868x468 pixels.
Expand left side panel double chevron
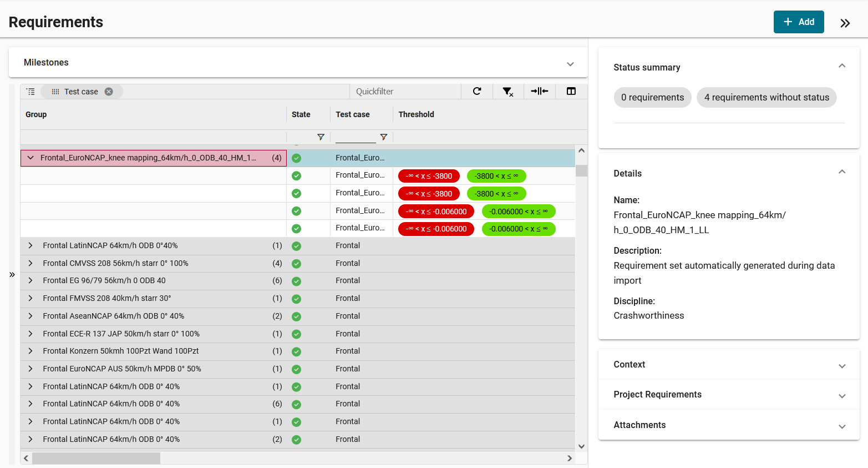tap(12, 274)
